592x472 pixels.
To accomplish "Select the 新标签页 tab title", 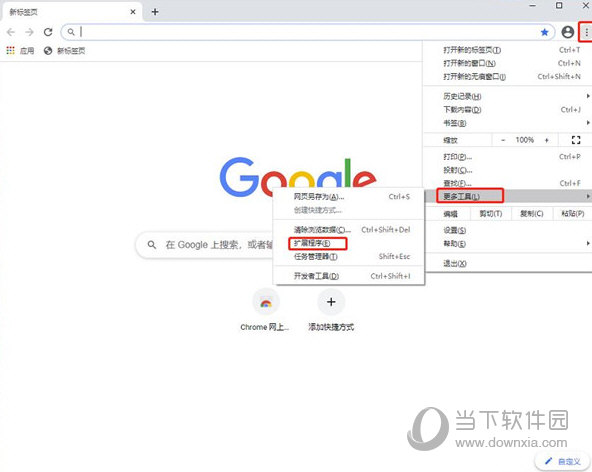I will click(x=23, y=12).
